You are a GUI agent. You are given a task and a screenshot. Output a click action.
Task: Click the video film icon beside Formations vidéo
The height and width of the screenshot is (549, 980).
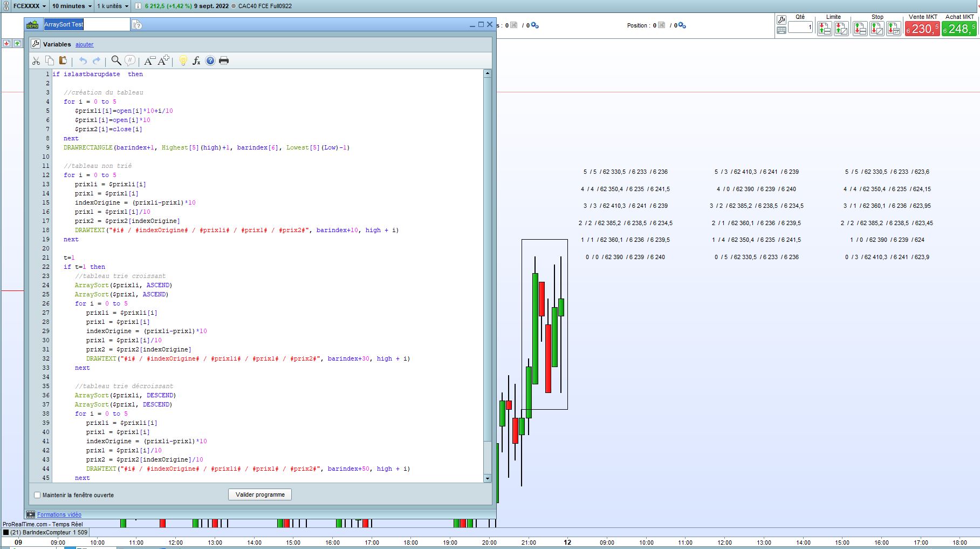pyautogui.click(x=31, y=514)
